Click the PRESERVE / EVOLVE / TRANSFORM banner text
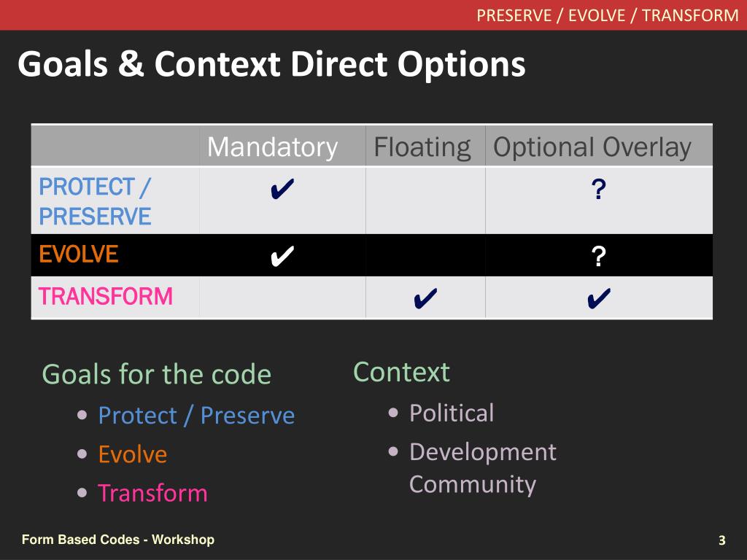Screen dimensions: 747x560 coord(608,15)
